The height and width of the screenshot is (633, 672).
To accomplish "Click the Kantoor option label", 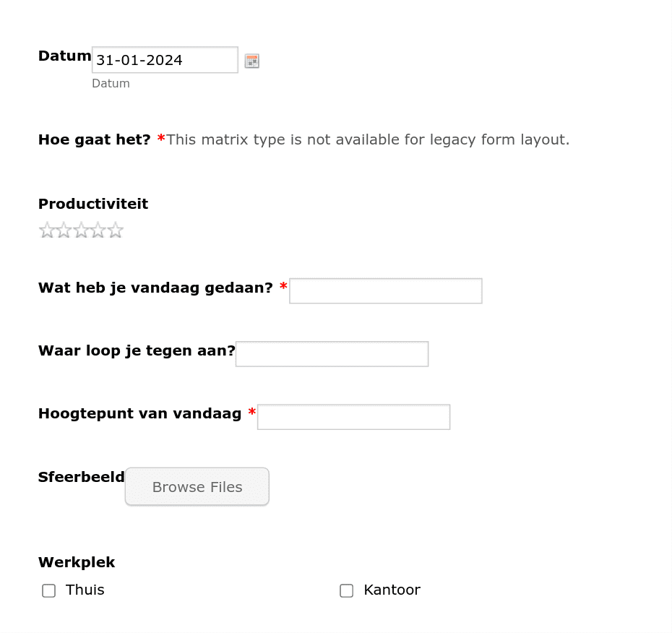I will (392, 590).
